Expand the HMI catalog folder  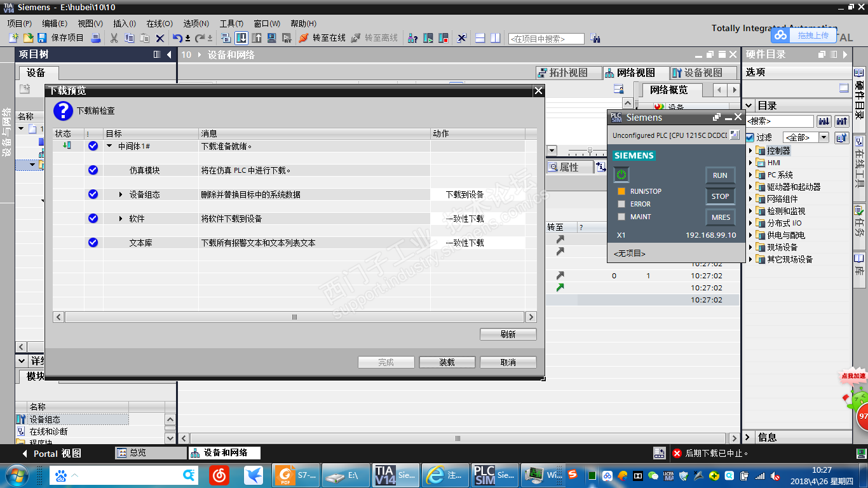click(750, 163)
